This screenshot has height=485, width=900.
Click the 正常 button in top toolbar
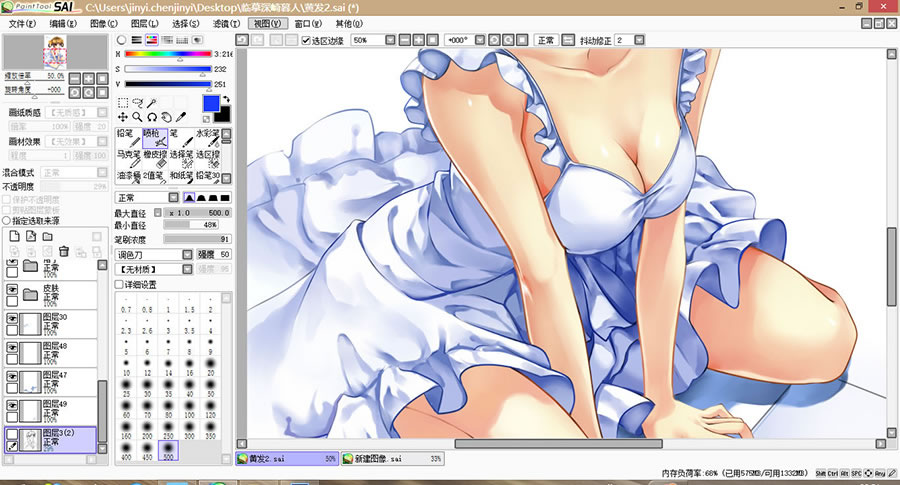(x=545, y=40)
